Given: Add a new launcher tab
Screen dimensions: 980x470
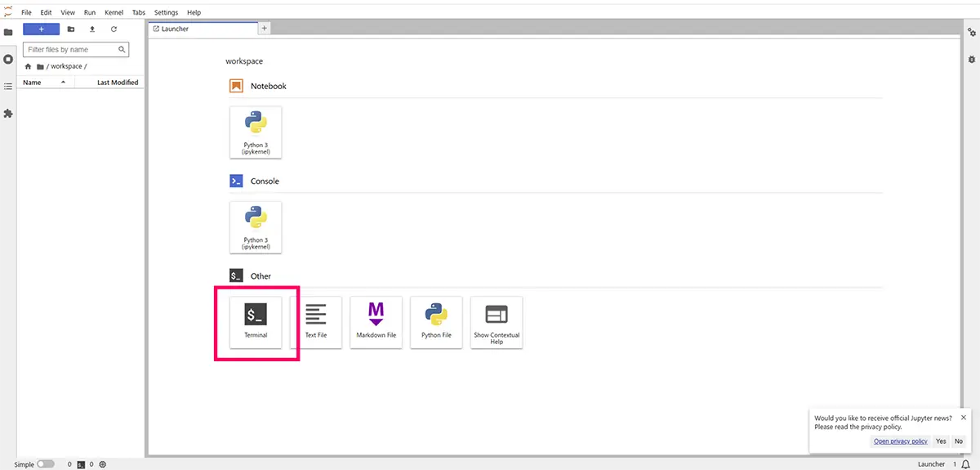Looking at the screenshot, I should [x=264, y=29].
